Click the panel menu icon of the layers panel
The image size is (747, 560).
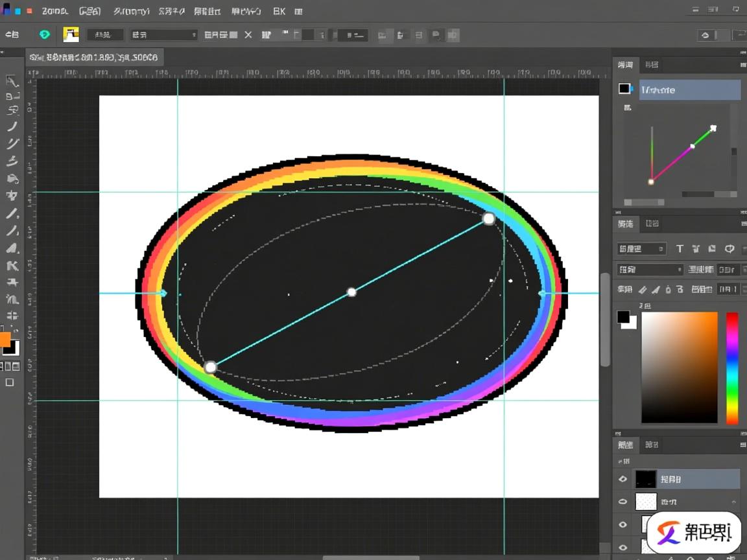pyautogui.click(x=742, y=445)
